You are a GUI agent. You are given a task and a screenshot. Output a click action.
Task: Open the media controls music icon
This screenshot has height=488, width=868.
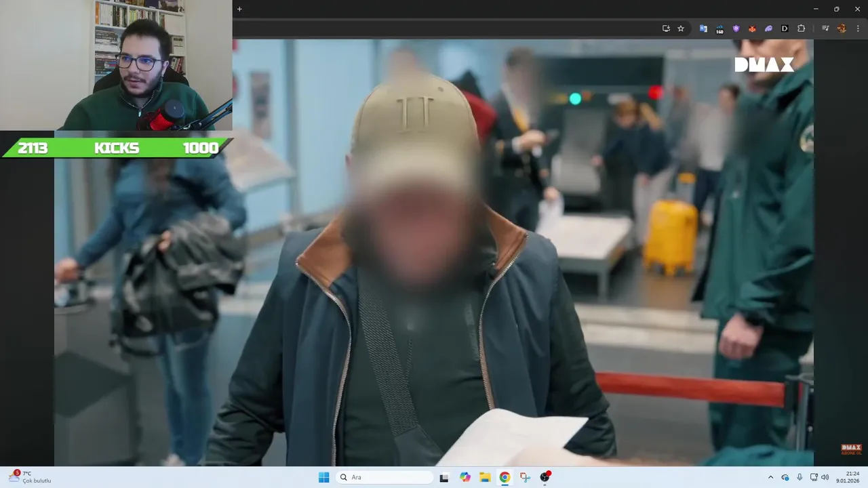825,28
